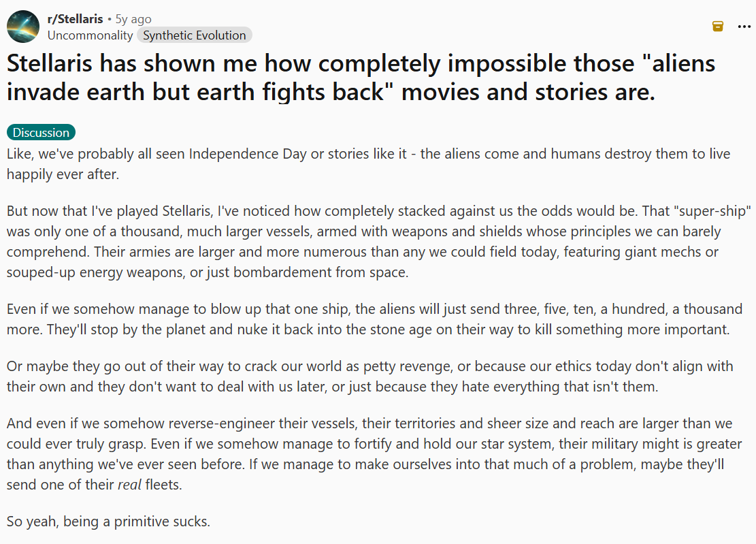The width and height of the screenshot is (756, 544).
Task: Click the words 'happily ever after'
Action: [x=63, y=174]
